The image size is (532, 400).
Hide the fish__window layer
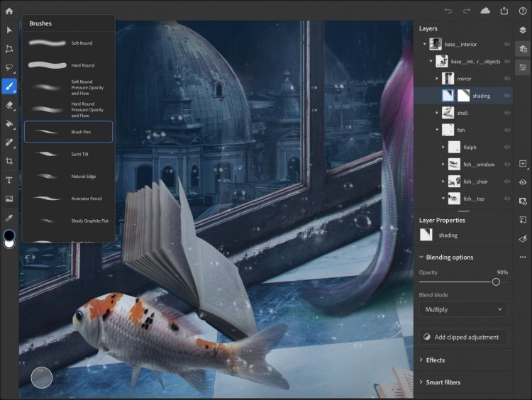[x=507, y=165]
